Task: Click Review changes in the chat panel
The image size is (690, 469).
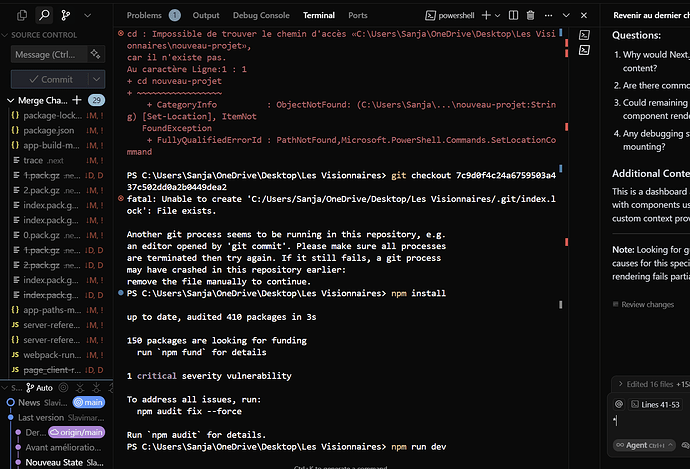Action: point(643,304)
